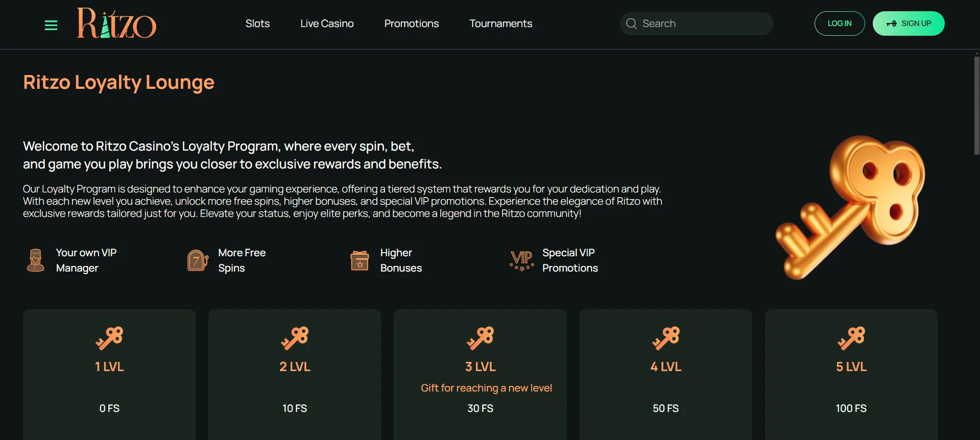Click the page vertical scrollbar thumb
The height and width of the screenshot is (440, 980).
(976, 106)
